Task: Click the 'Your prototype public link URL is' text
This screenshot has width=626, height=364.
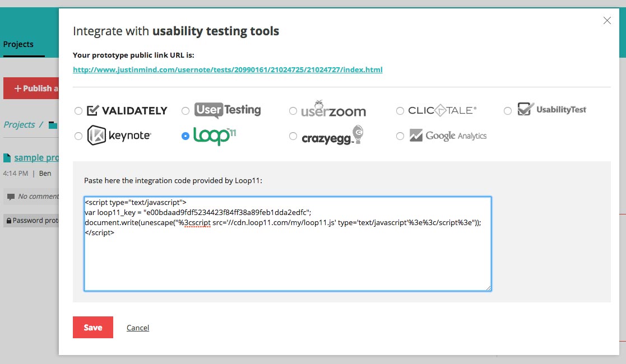Action: coord(133,55)
